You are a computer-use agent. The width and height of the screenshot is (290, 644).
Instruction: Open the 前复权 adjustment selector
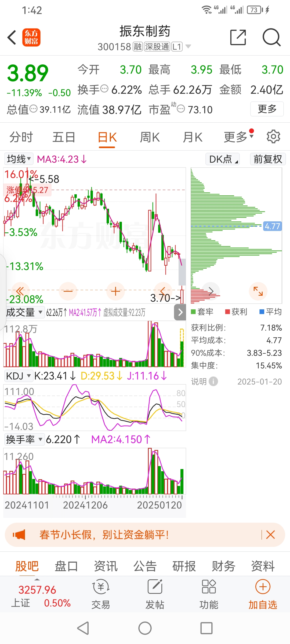click(268, 159)
